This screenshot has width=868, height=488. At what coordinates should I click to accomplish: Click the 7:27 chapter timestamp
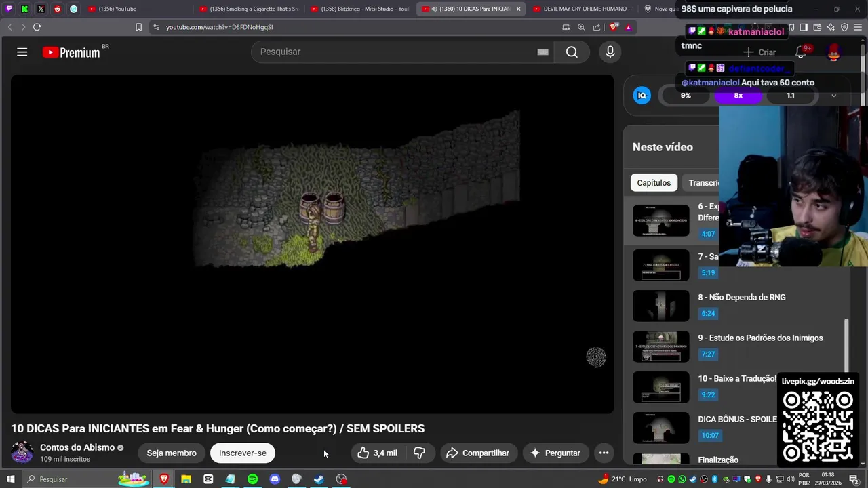pyautogui.click(x=708, y=354)
